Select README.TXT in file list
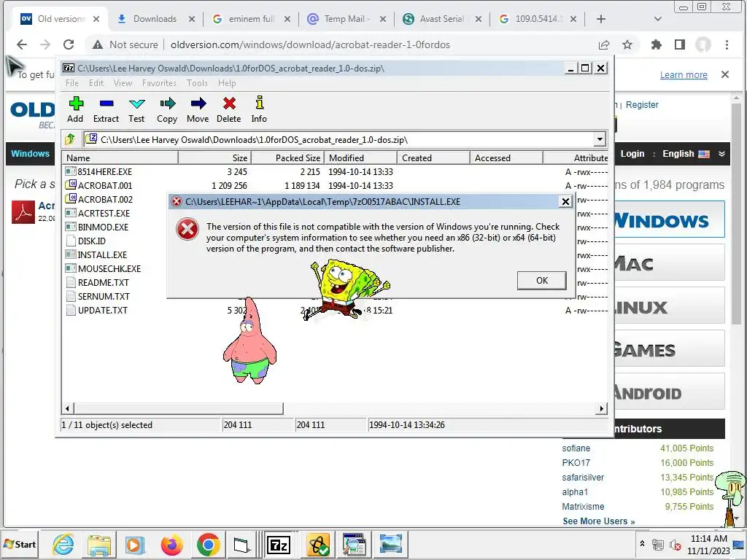Screen dimensions: 747x560 coord(104,282)
